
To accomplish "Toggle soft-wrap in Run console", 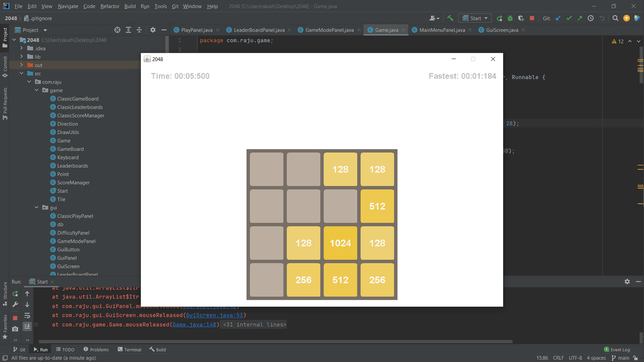I will point(27,316).
